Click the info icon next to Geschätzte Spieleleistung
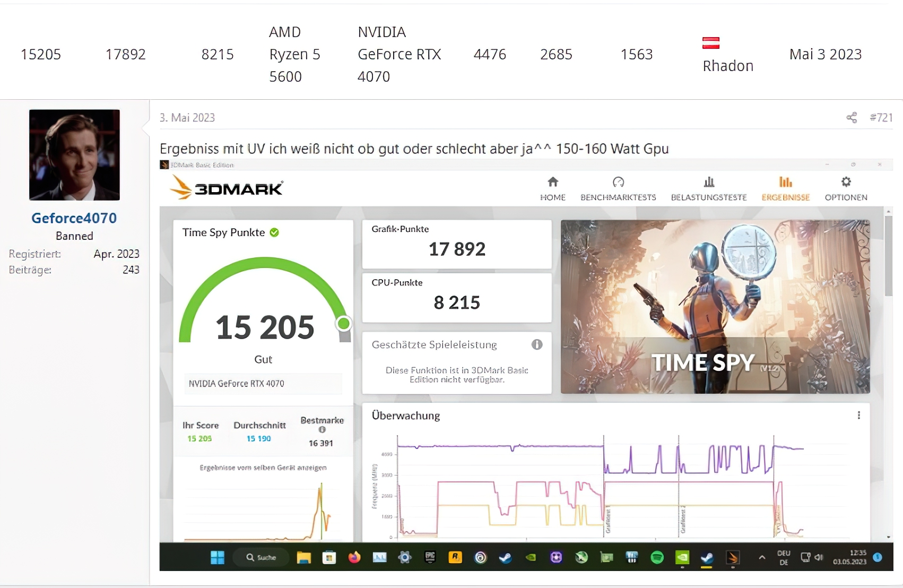 [537, 344]
